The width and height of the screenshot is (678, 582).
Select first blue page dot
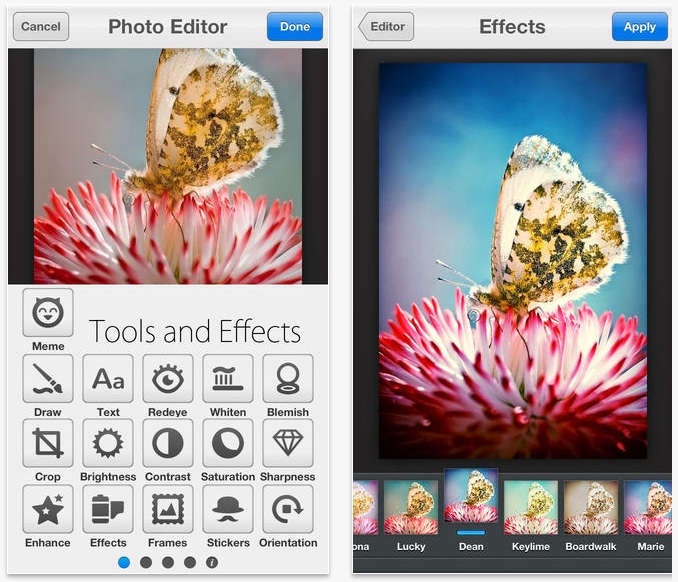(x=124, y=563)
